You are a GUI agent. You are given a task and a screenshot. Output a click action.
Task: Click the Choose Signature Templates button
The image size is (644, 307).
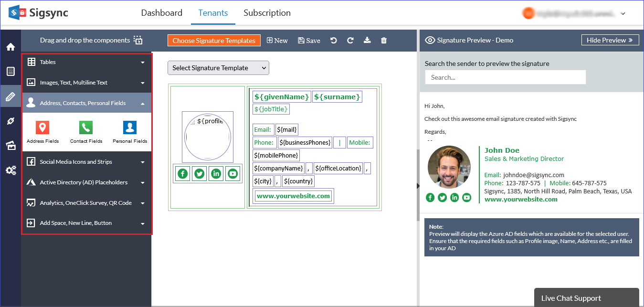coord(214,41)
